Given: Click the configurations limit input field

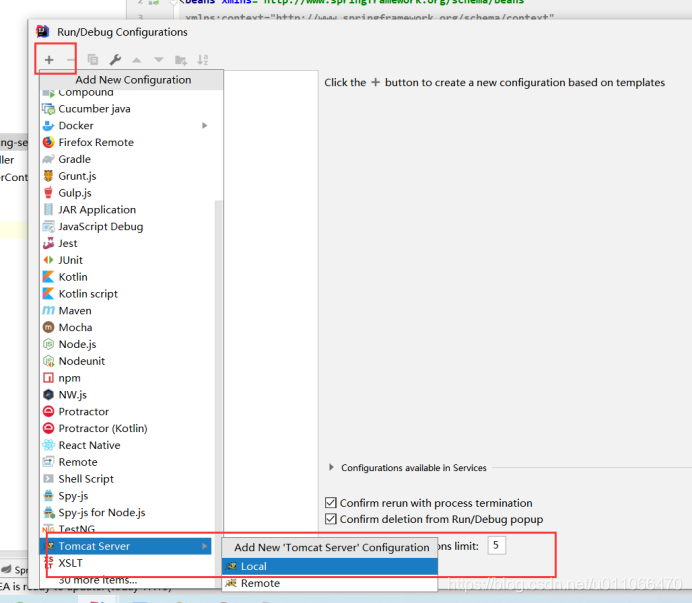Looking at the screenshot, I should 496,546.
